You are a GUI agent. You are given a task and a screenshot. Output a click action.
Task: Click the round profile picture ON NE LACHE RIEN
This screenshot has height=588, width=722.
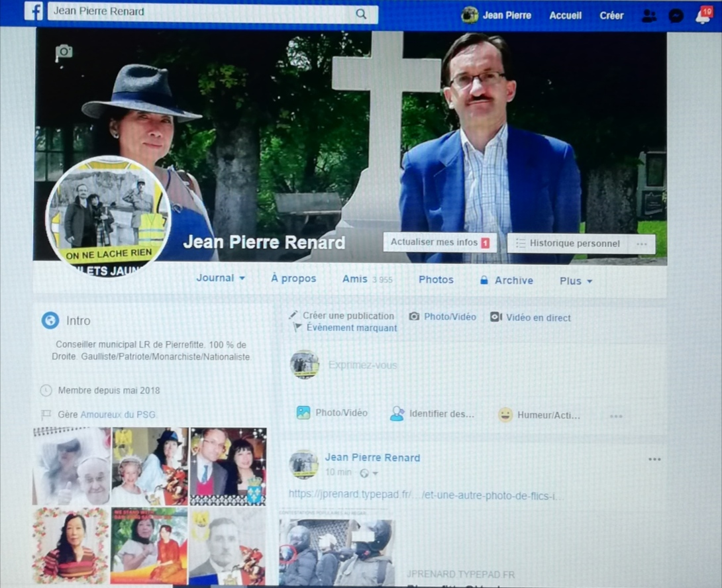tap(109, 217)
